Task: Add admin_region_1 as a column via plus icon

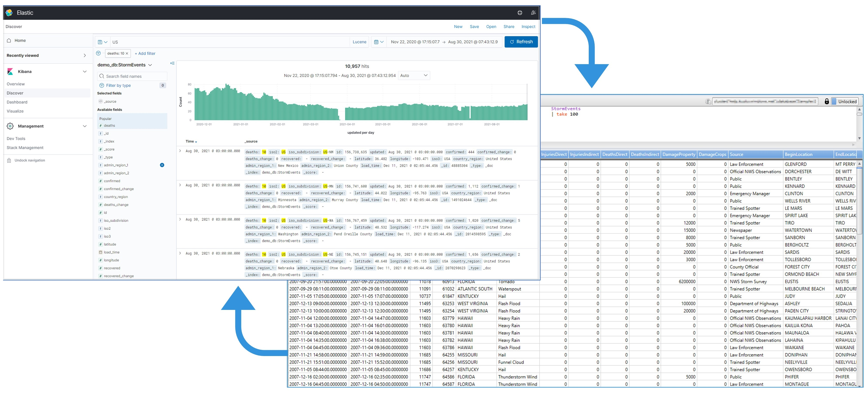Action: 162,165
